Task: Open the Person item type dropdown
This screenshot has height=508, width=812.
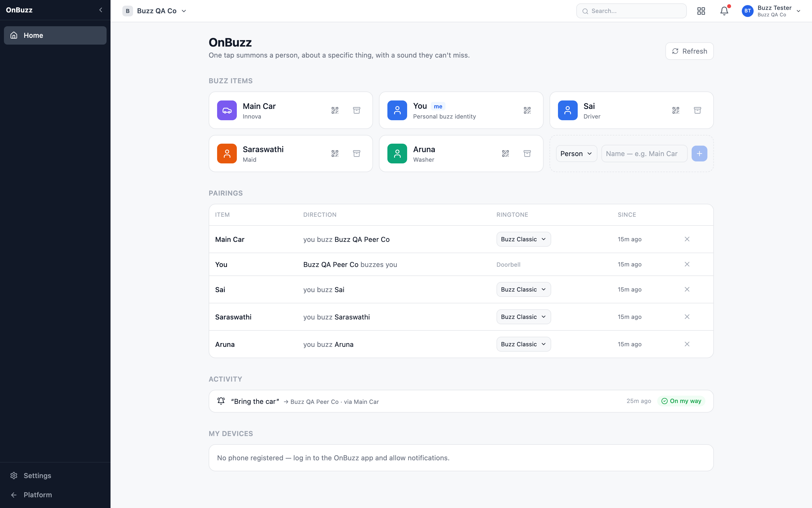Action: pos(576,154)
